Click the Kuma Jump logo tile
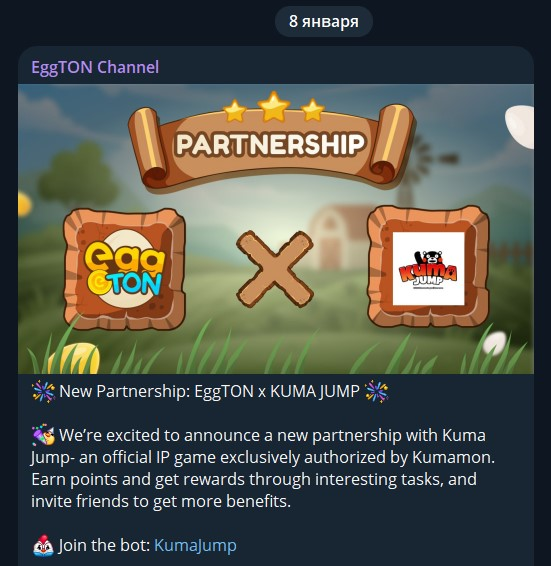 pos(428,267)
